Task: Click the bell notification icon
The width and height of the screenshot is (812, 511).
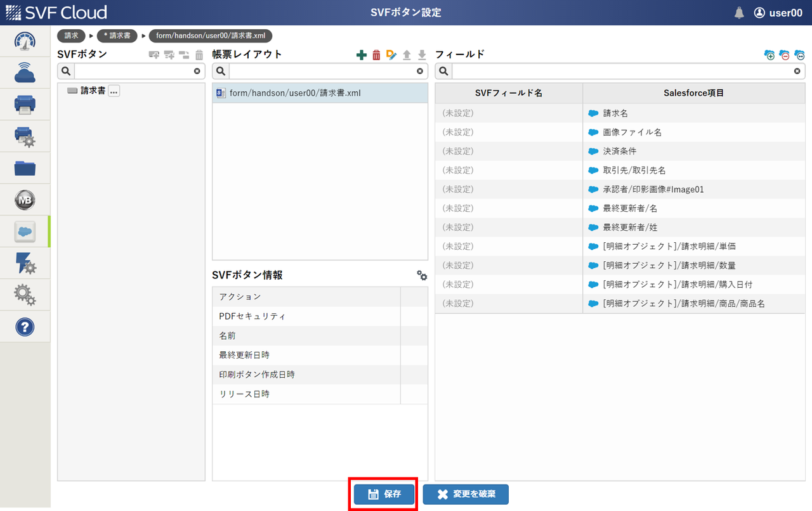Action: click(739, 11)
